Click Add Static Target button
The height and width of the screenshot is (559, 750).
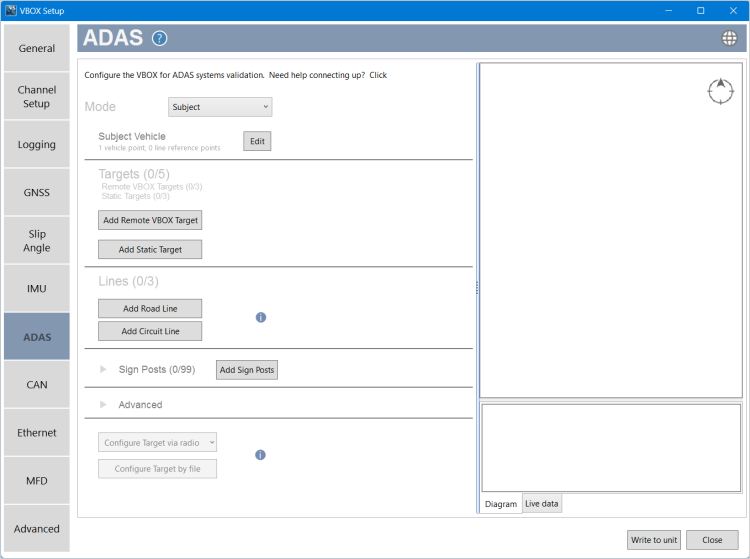pos(150,249)
